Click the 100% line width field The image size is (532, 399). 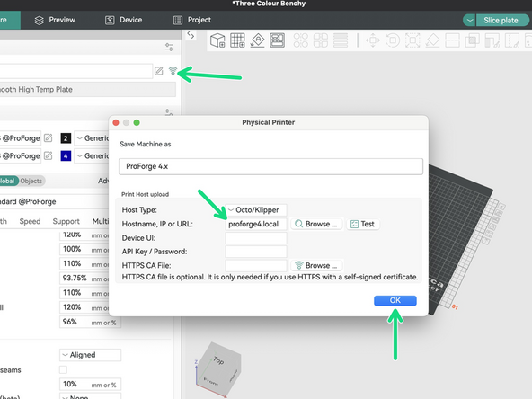click(x=84, y=249)
